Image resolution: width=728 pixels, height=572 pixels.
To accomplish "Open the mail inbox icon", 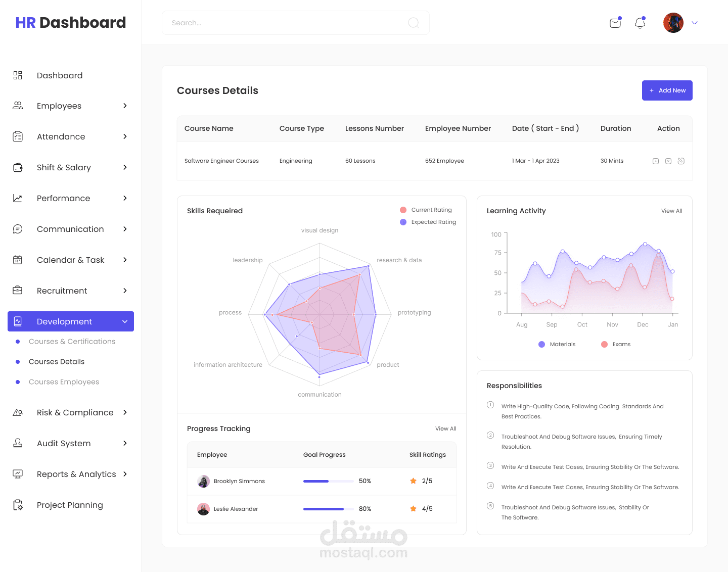I will (615, 23).
